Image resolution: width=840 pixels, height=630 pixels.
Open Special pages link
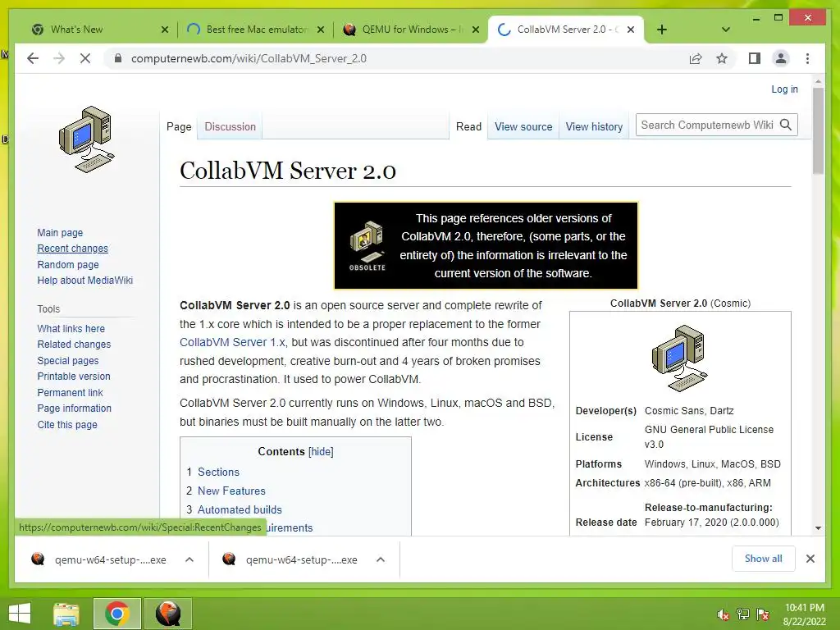pos(68,361)
